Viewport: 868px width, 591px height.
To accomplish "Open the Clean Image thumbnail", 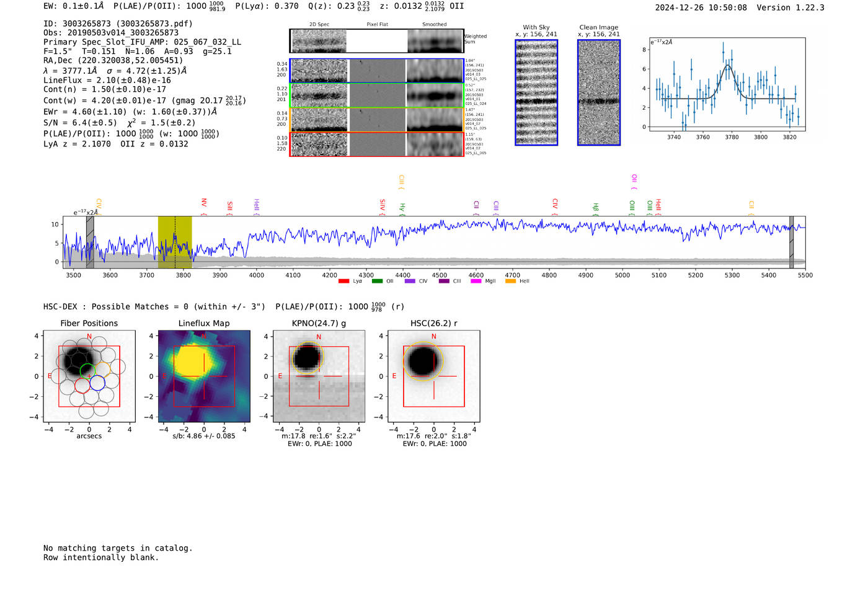I will click(x=598, y=92).
